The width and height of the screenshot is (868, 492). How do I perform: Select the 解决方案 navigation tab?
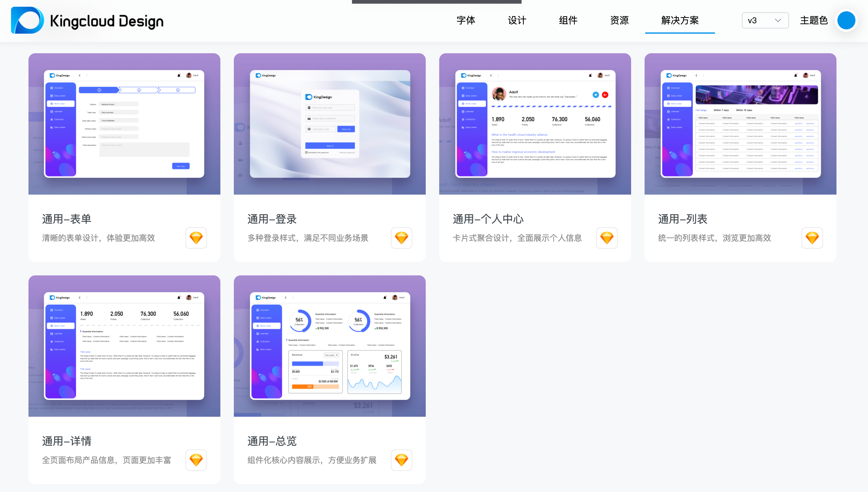tap(680, 20)
